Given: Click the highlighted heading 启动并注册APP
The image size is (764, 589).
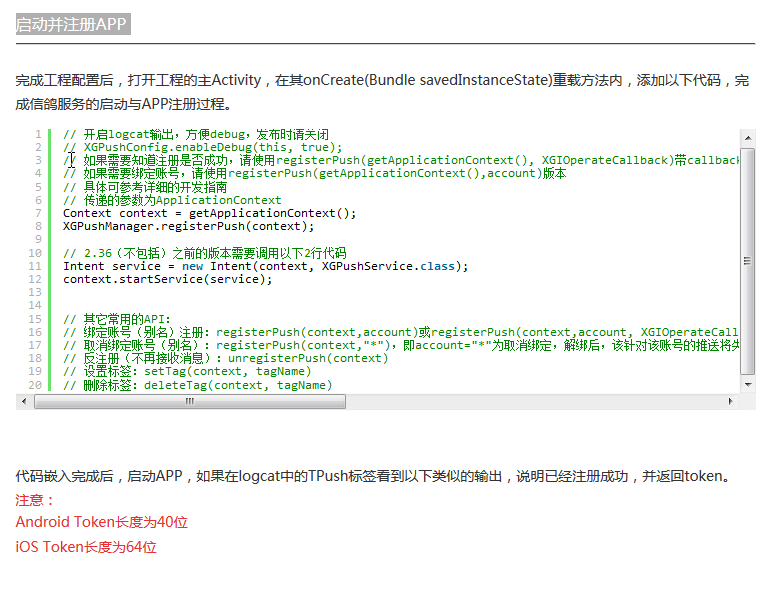Looking at the screenshot, I should [x=73, y=24].
